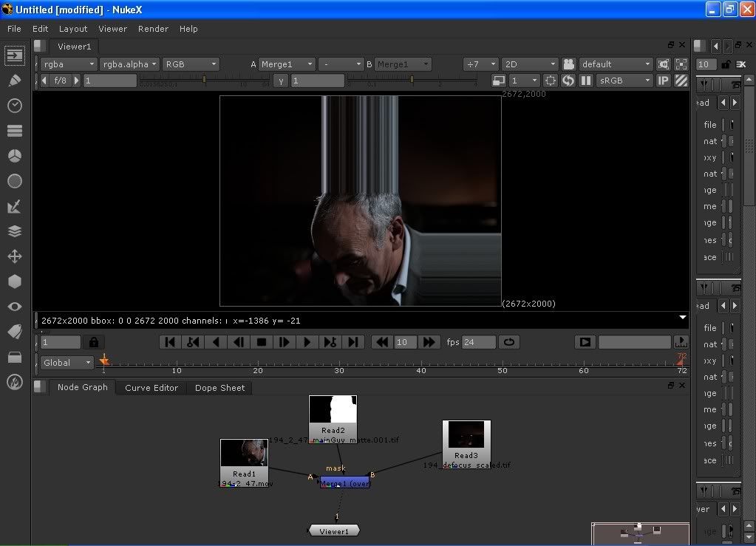Open the 3D nodes menu (cube icon)

click(14, 281)
